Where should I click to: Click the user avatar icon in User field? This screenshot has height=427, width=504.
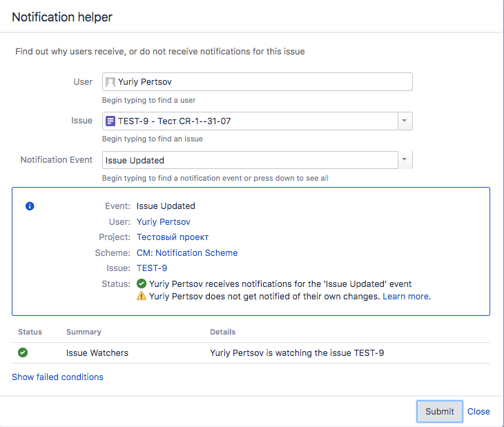(x=110, y=82)
